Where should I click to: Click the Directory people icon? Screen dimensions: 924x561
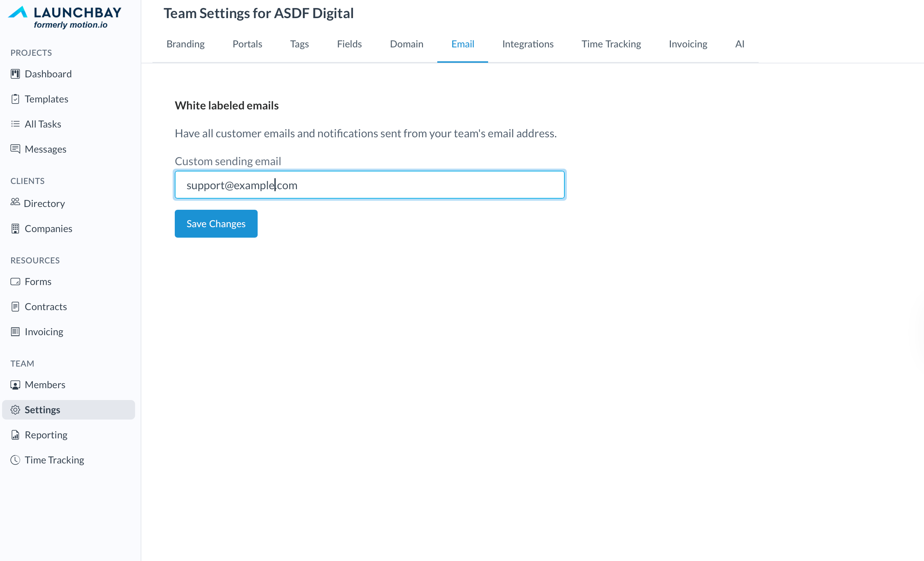15,202
